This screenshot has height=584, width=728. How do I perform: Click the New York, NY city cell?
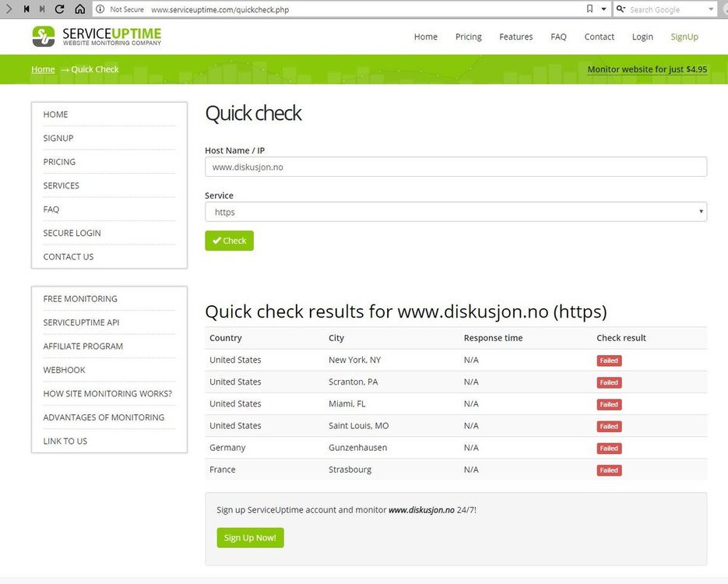(355, 360)
